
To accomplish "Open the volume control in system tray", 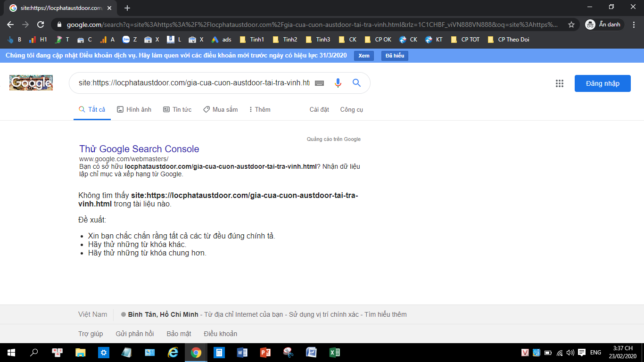I will [x=570, y=353].
